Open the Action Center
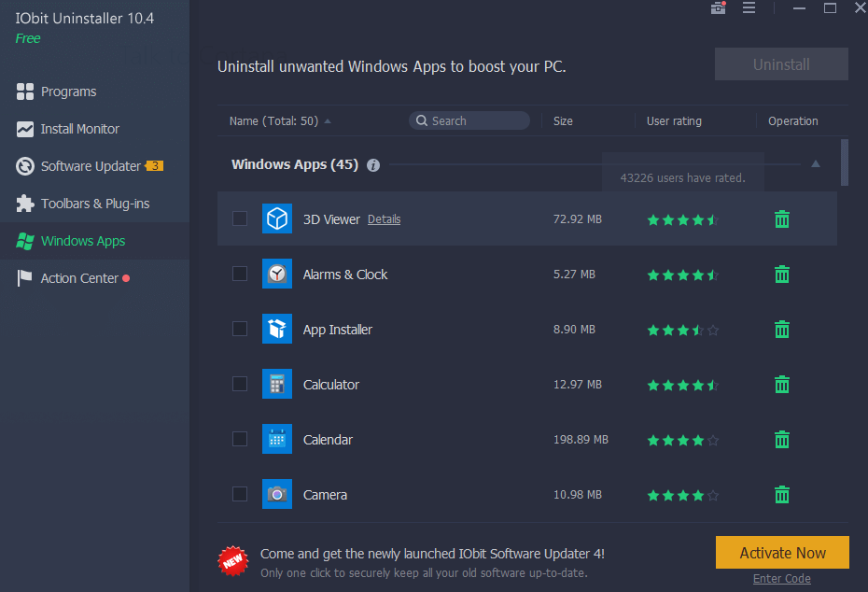This screenshot has width=868, height=592. click(x=25, y=278)
